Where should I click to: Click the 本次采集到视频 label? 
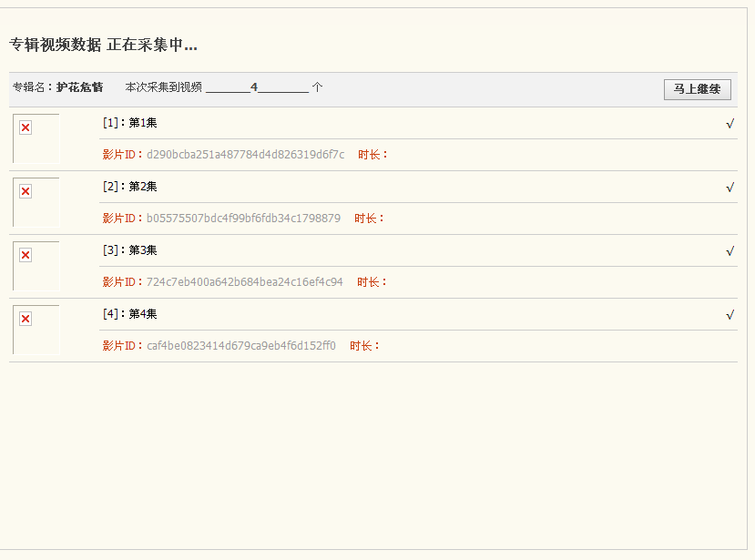click(163, 87)
